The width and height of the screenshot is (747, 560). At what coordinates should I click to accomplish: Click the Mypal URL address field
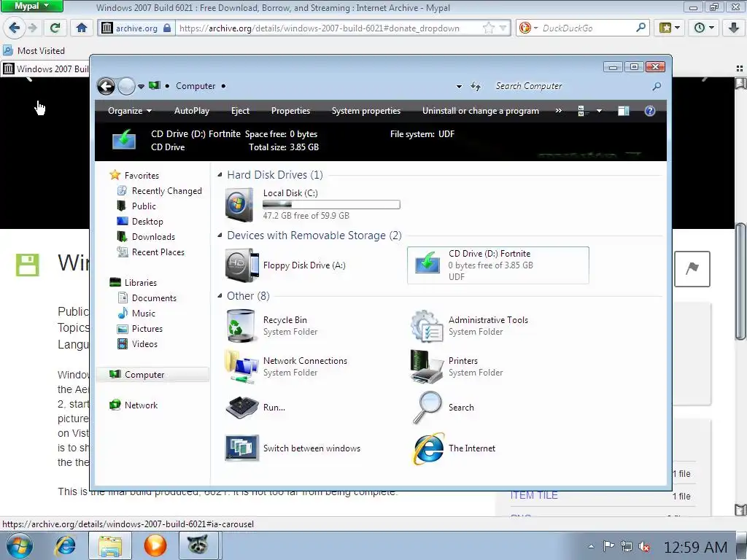[329, 28]
